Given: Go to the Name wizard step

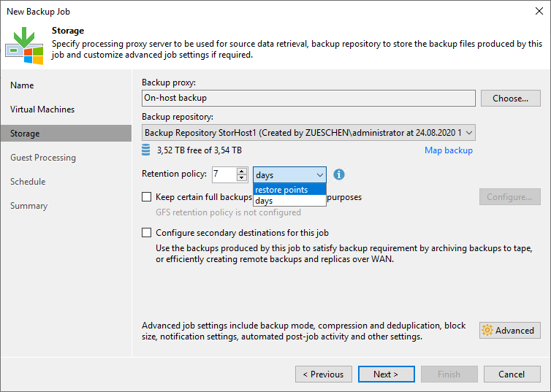Looking at the screenshot, I should tap(22, 85).
